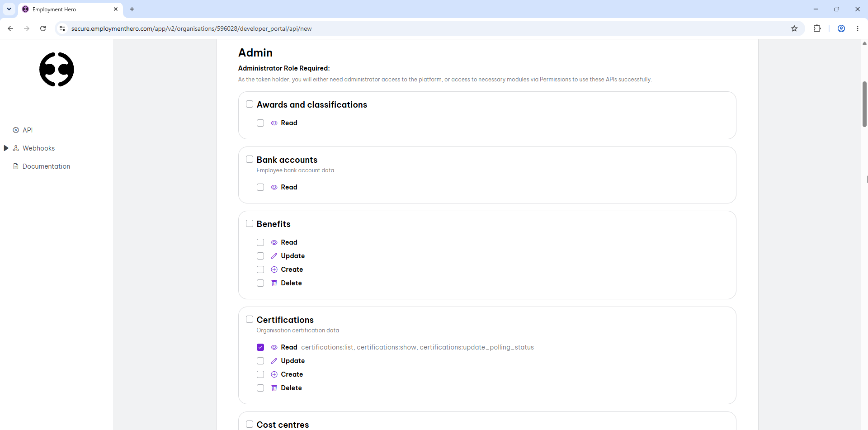Open the Webhooks sidebar item

(38, 148)
